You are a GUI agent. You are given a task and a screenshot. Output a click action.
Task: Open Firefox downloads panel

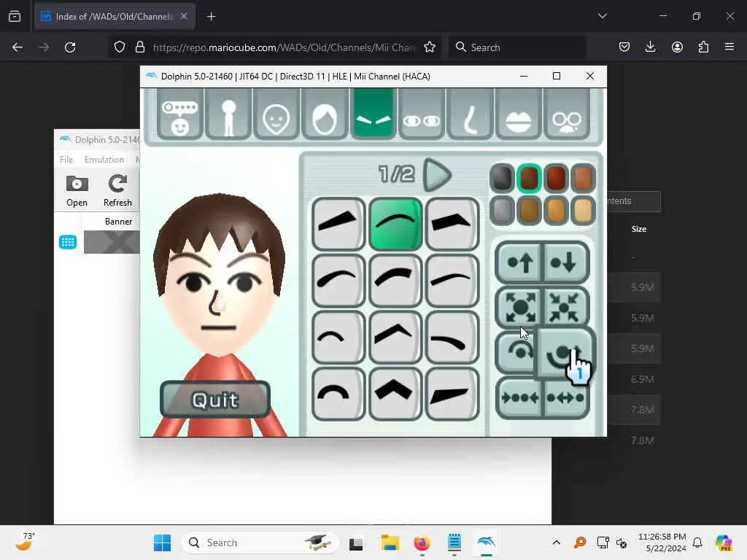650,47
